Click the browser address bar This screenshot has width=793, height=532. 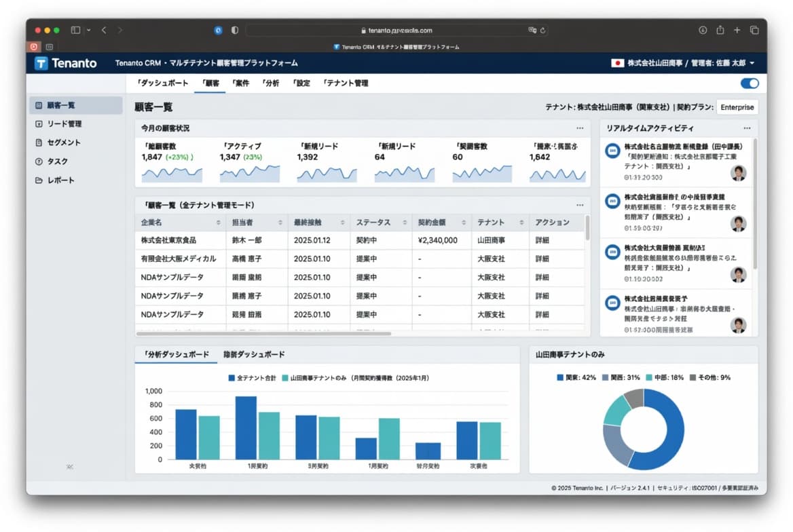point(397,31)
